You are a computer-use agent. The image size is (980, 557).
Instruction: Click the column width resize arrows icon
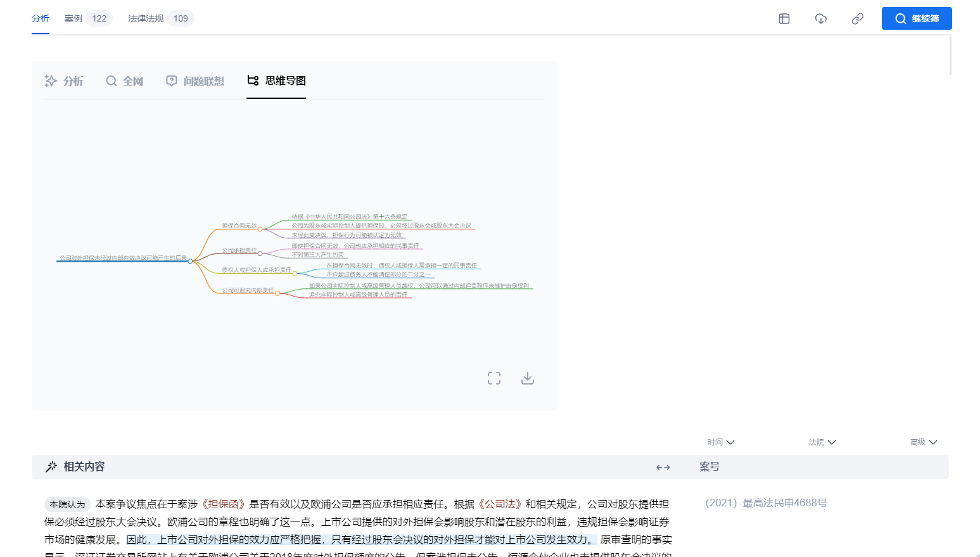click(x=663, y=467)
